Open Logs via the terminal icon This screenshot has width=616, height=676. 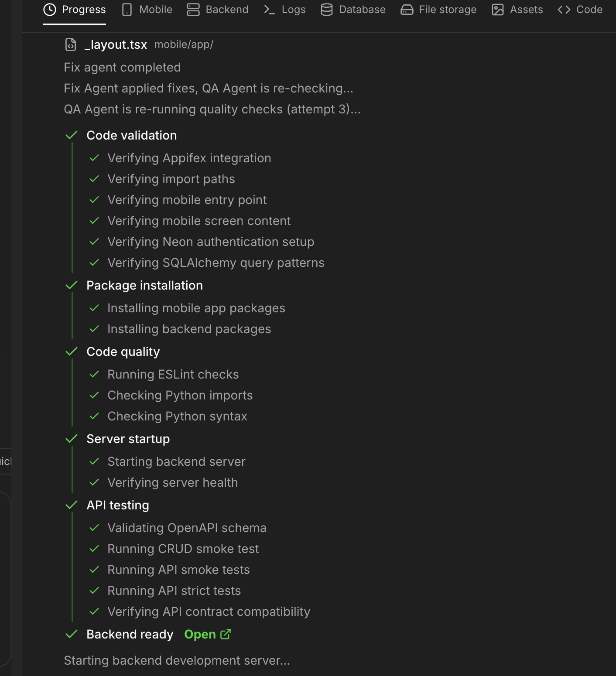[268, 9]
